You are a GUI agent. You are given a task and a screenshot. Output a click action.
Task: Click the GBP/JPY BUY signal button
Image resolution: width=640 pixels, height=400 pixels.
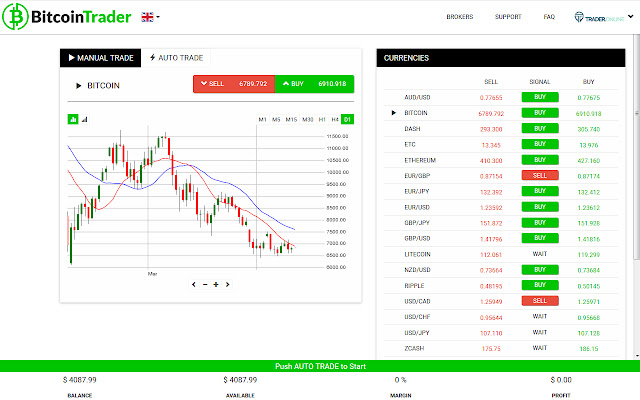540,222
